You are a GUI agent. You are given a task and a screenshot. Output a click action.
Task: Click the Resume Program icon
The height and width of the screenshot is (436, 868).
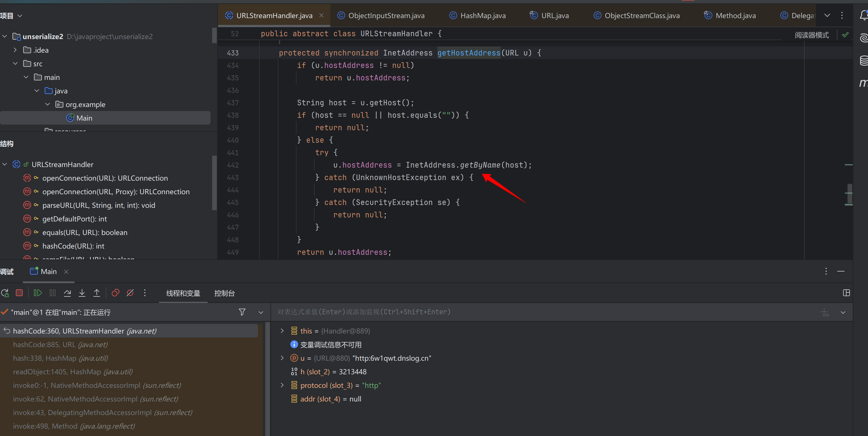[x=38, y=293]
